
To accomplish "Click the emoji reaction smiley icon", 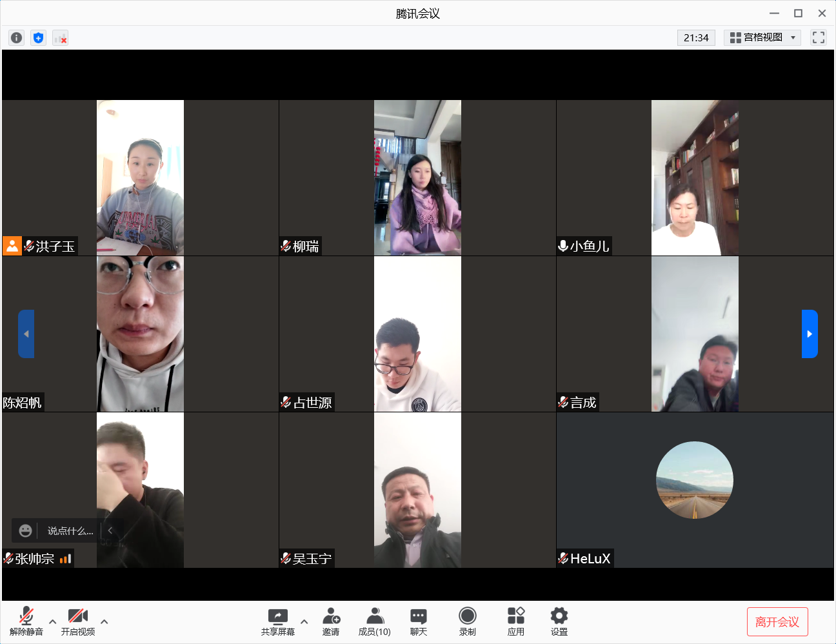I will 26,530.
